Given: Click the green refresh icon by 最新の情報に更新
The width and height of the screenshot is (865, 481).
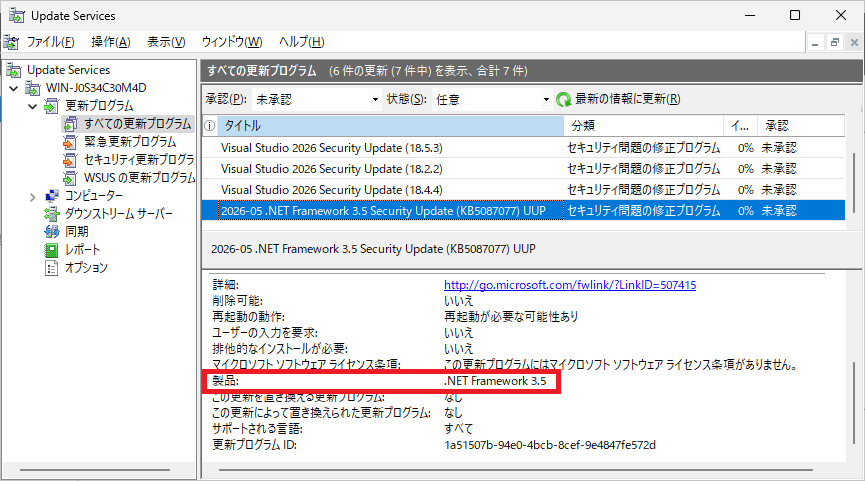Looking at the screenshot, I should [x=563, y=99].
